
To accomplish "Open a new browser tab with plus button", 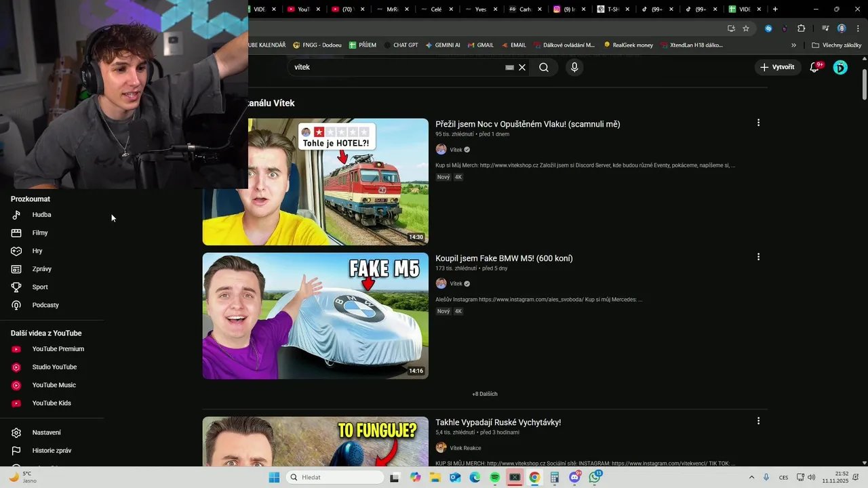I will (775, 9).
